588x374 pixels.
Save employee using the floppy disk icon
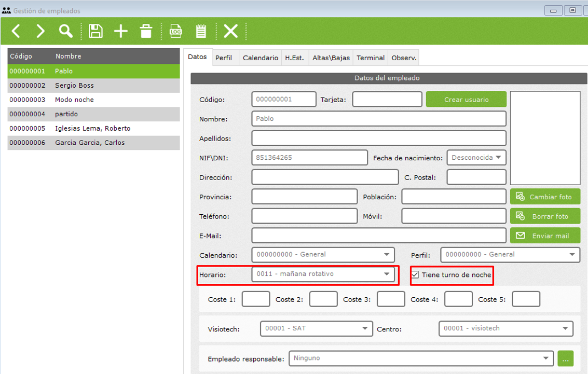coord(95,32)
